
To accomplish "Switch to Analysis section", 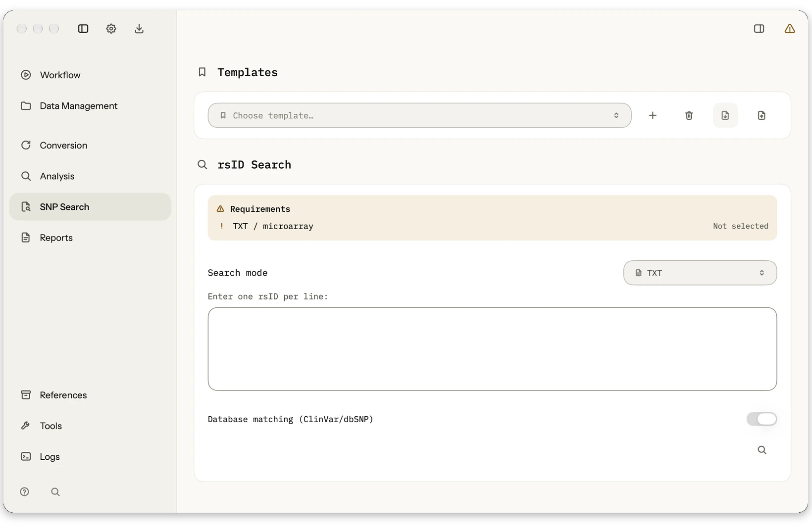I will pos(90,176).
